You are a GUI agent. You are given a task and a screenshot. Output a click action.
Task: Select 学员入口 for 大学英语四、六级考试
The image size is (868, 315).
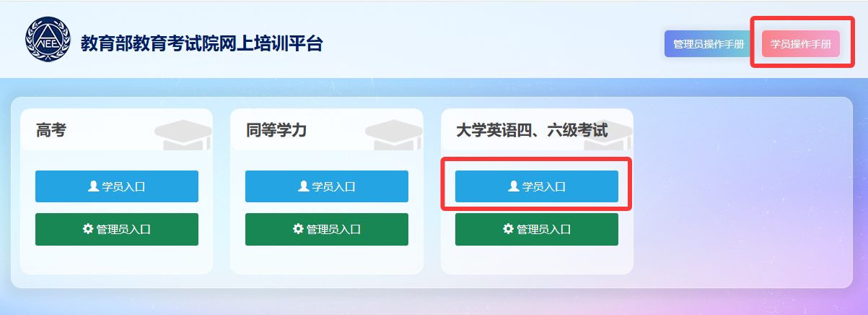pyautogui.click(x=537, y=186)
